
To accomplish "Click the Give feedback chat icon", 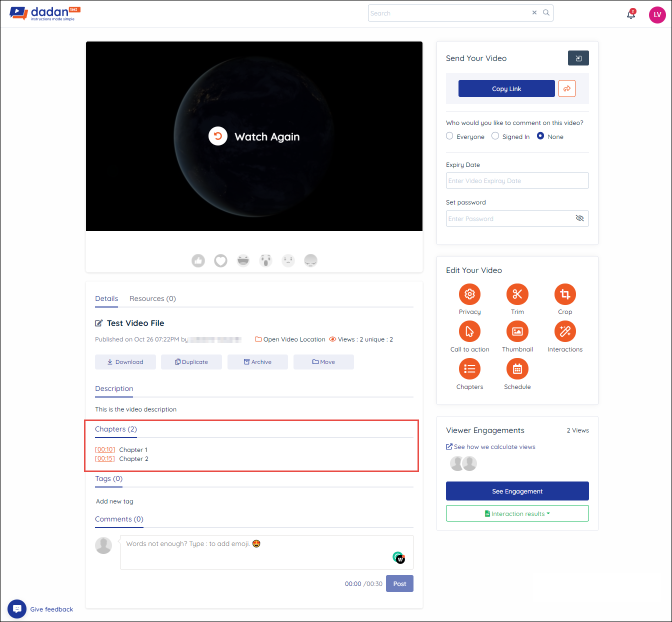I will click(17, 609).
